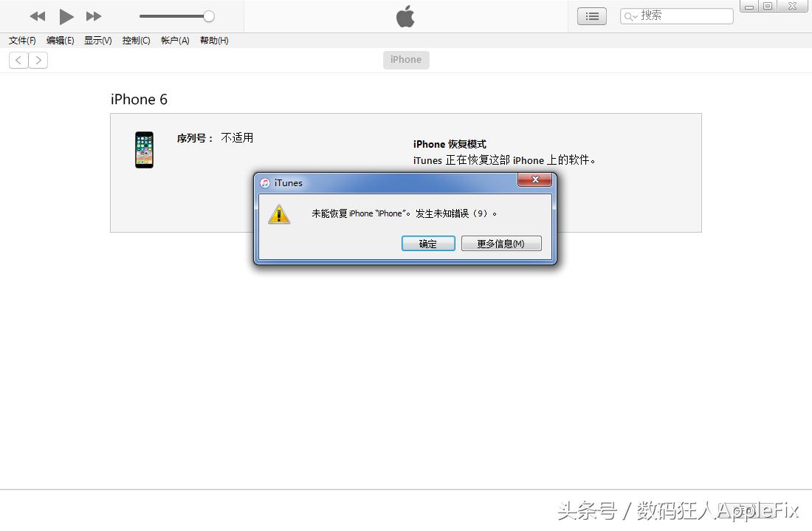This screenshot has height=531, width=812.
Task: Switch to the iPhone tab
Action: pos(405,60)
